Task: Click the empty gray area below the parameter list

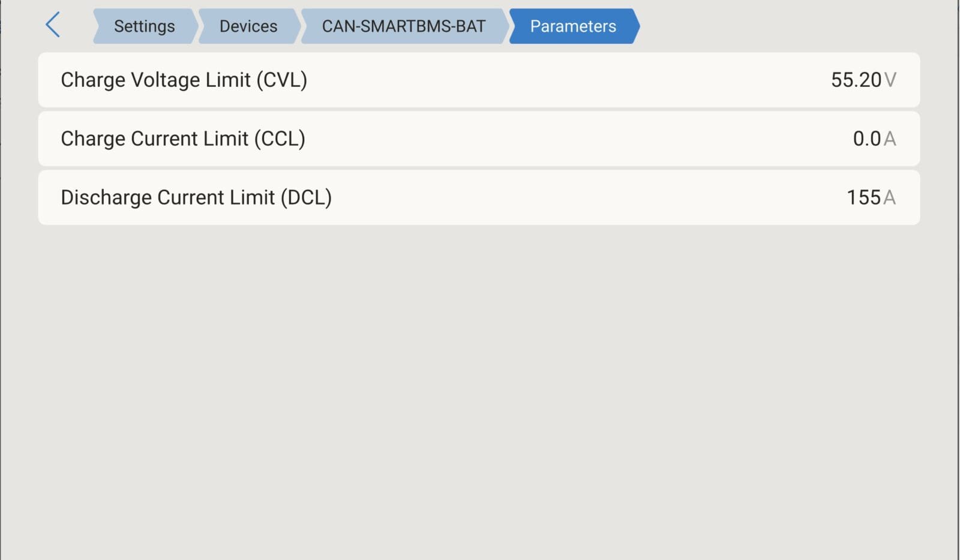Action: (479, 390)
